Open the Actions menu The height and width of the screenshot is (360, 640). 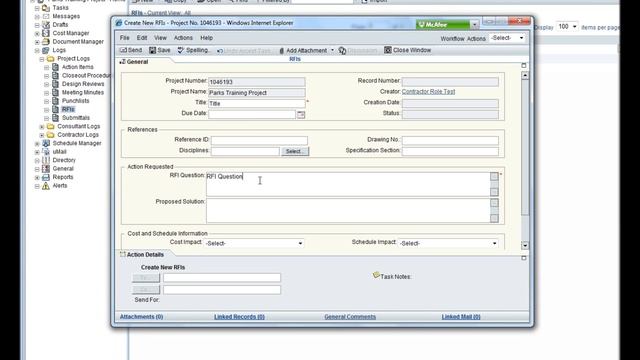183,38
